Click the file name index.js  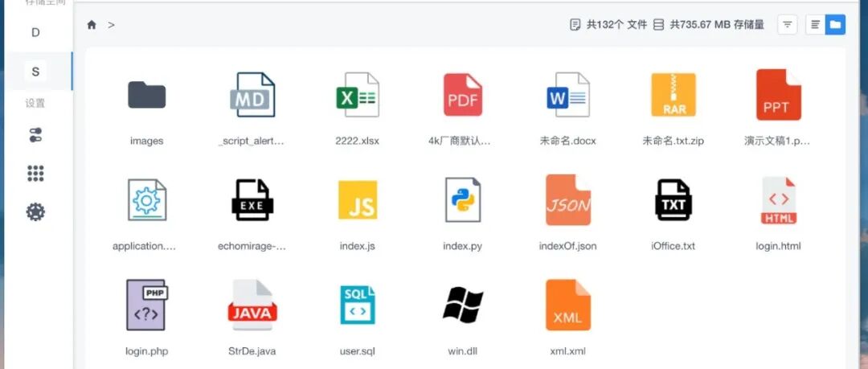[x=358, y=246]
